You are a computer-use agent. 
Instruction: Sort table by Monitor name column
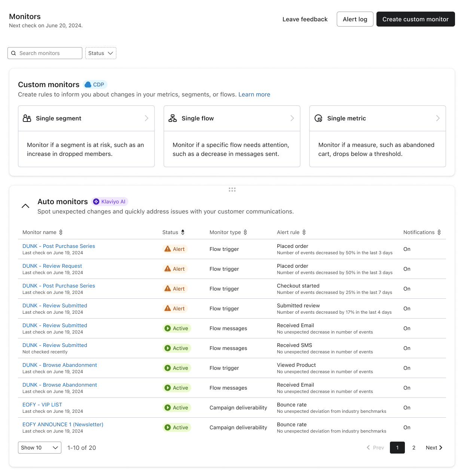61,232
